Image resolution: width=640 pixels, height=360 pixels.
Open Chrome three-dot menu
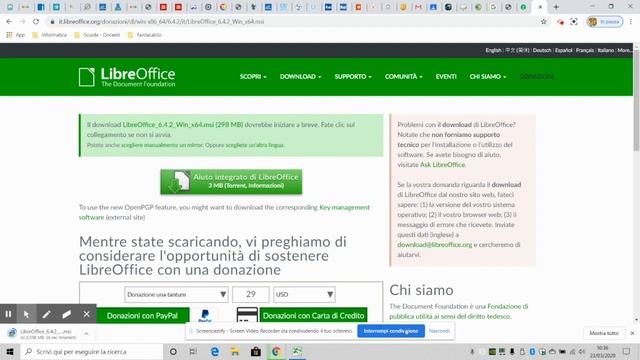coord(631,22)
